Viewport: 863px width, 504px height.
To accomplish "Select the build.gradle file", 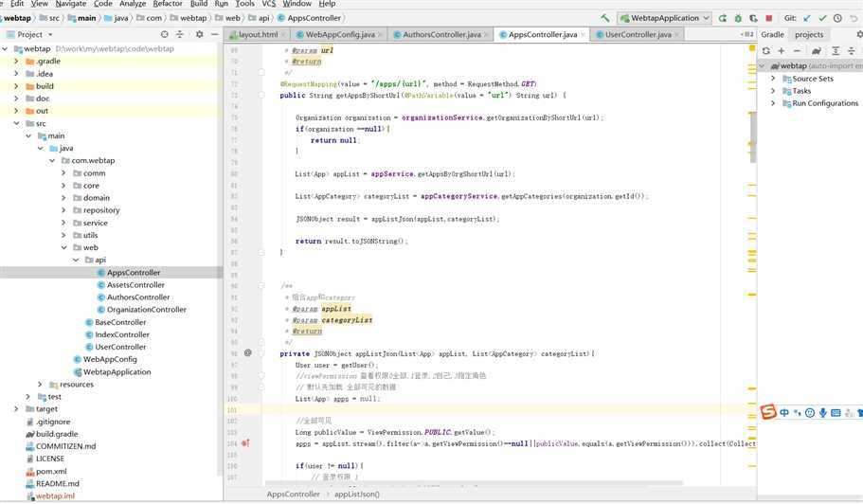I will tap(57, 434).
